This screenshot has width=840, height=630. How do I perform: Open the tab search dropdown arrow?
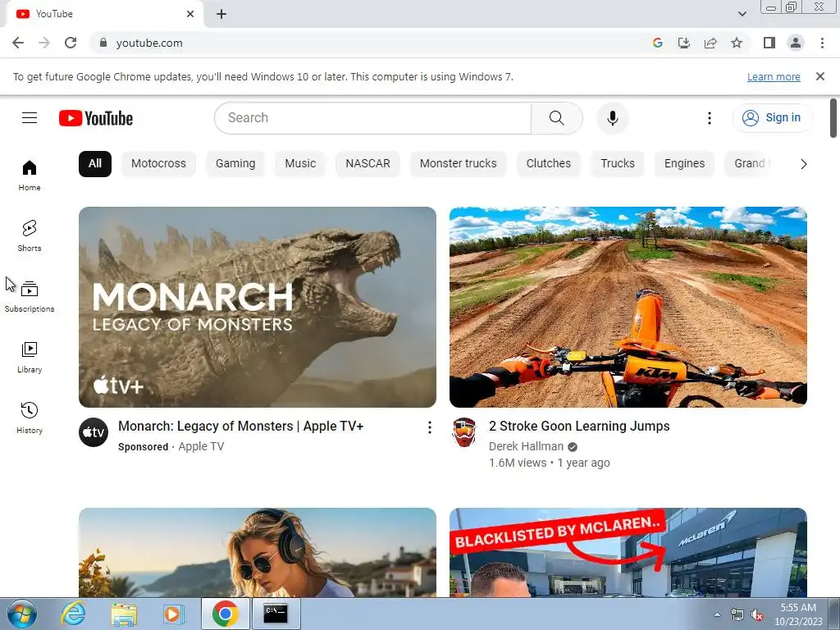(742, 14)
